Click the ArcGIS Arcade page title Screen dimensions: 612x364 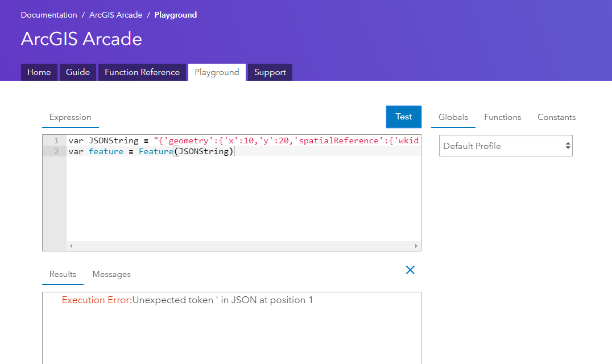[81, 39]
